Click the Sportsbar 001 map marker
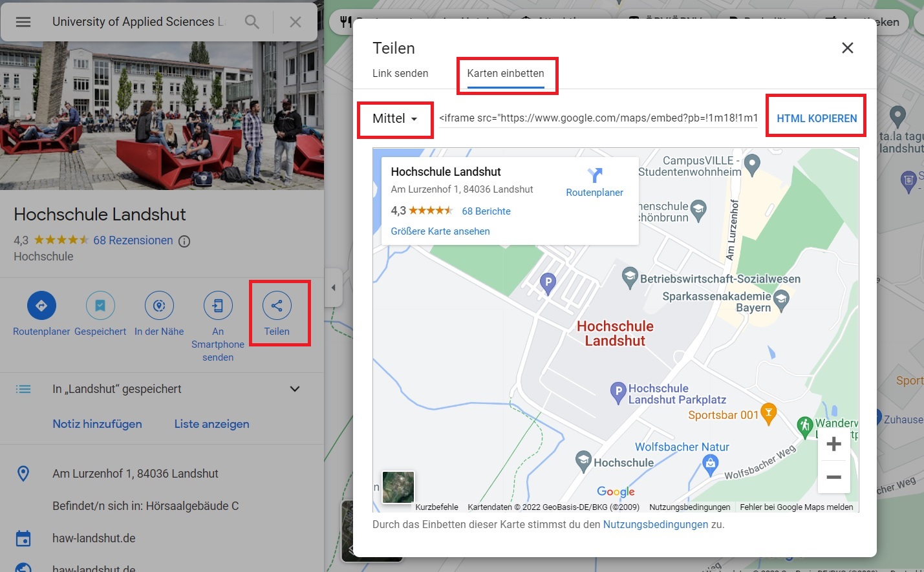 pyautogui.click(x=768, y=414)
